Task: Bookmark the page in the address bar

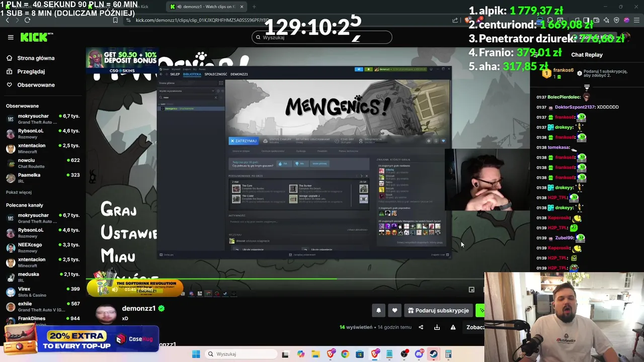Action: (115, 20)
